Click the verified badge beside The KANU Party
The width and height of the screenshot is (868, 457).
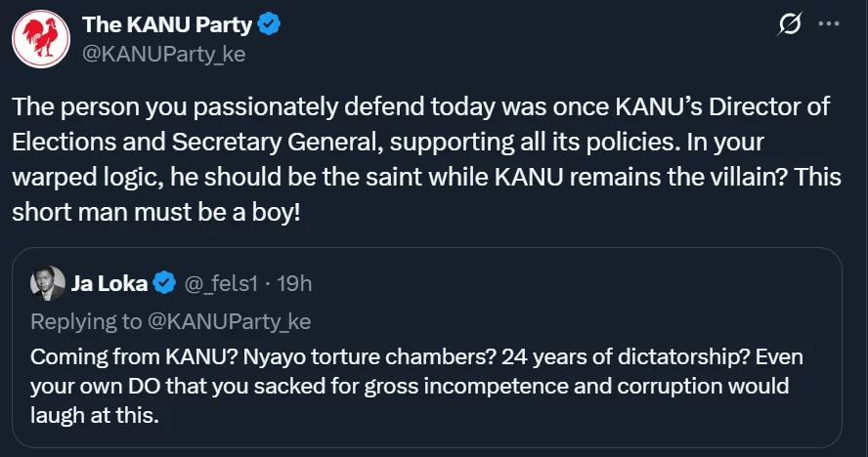[x=269, y=24]
